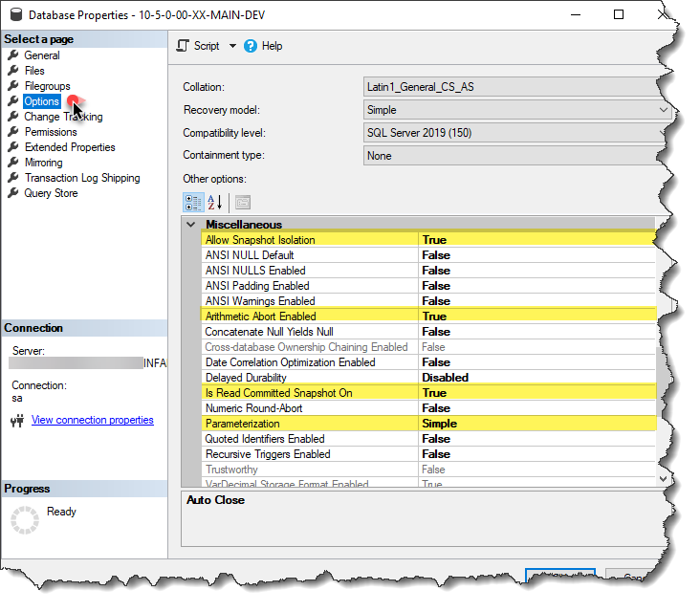The image size is (700, 612).
Task: Open the Filegroups page
Action: (x=47, y=86)
